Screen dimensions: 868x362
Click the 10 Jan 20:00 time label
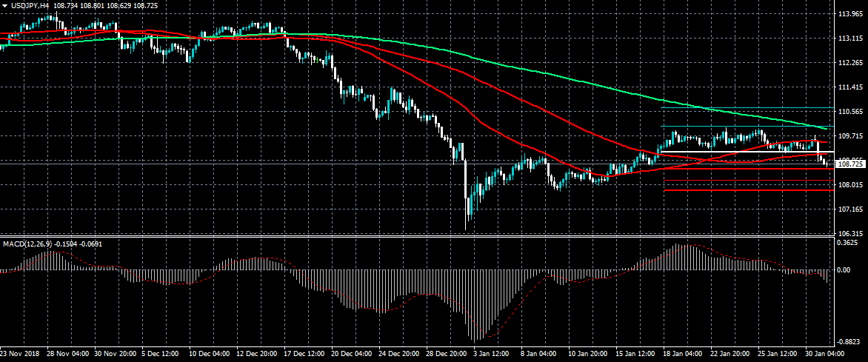coord(588,354)
